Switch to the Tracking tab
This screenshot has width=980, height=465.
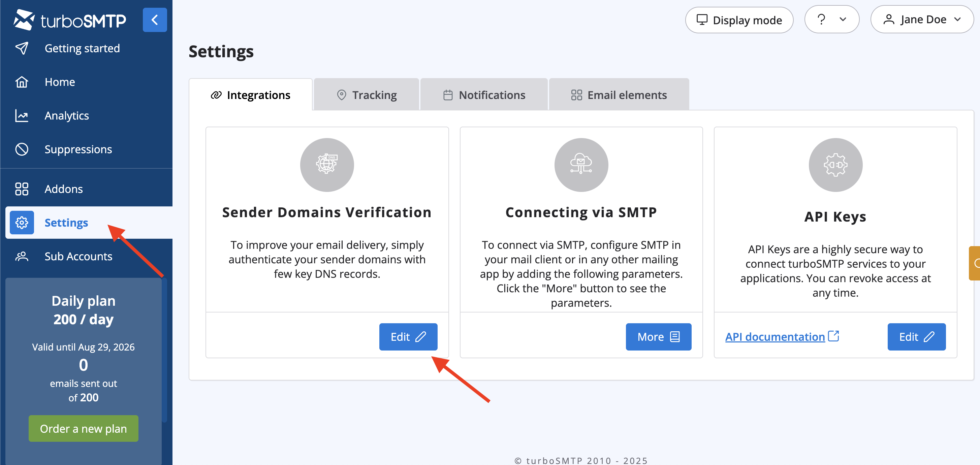click(x=366, y=95)
